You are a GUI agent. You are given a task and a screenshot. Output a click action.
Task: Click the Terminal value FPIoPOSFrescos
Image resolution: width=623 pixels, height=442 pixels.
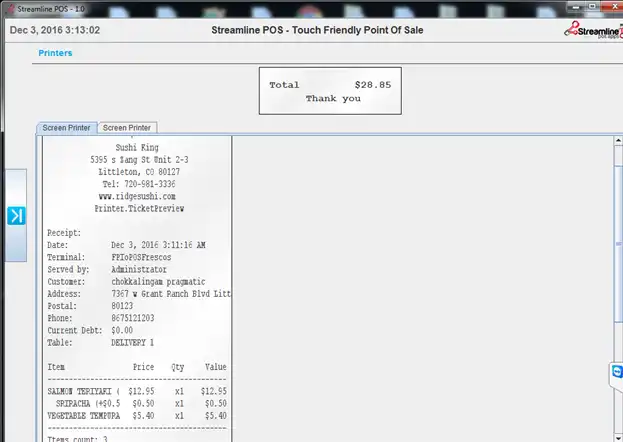pyautogui.click(x=141, y=258)
